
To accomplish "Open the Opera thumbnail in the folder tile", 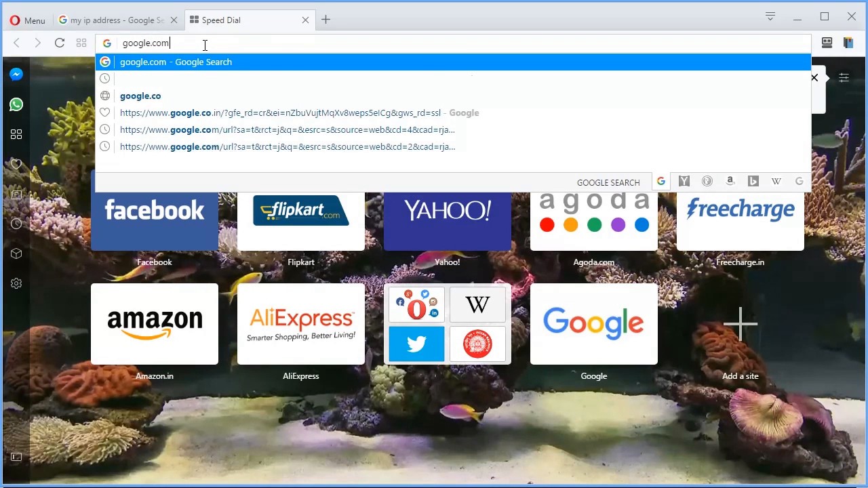I will [x=416, y=305].
